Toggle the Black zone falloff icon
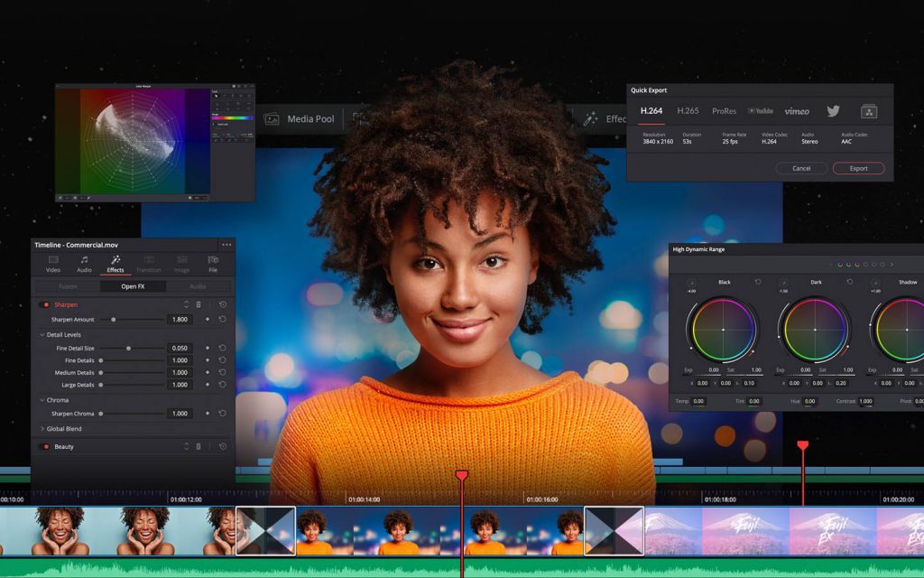 coord(692,283)
